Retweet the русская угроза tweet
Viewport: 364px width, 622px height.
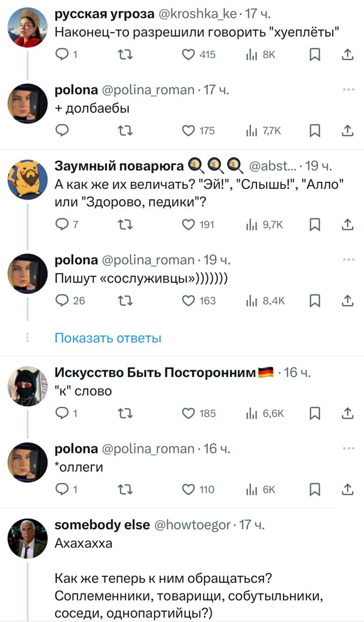[x=125, y=55]
